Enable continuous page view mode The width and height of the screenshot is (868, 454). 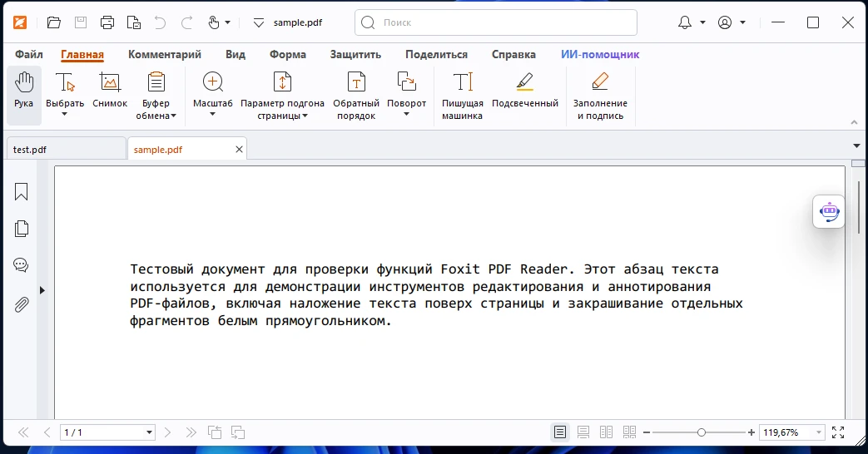[583, 432]
